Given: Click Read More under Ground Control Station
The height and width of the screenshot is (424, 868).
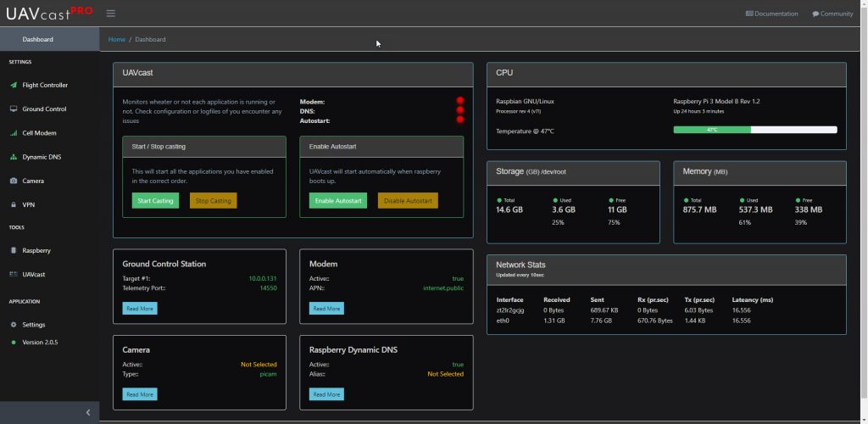Looking at the screenshot, I should (x=140, y=309).
